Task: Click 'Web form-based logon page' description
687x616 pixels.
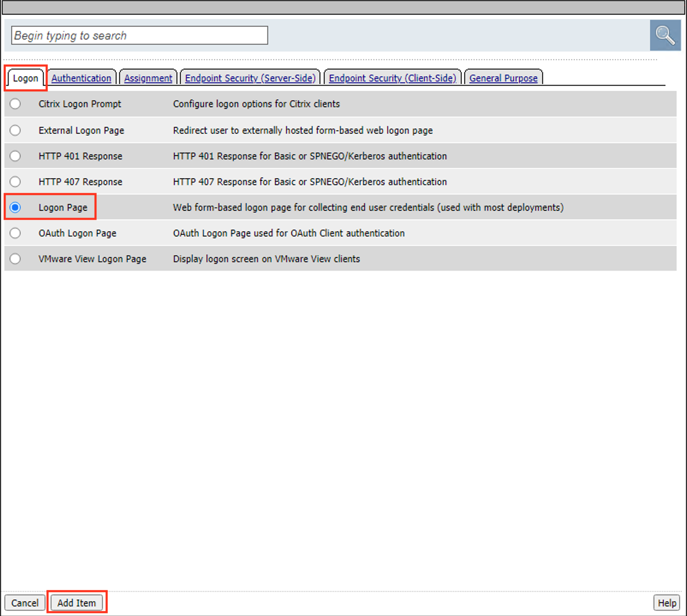Action: pos(368,207)
